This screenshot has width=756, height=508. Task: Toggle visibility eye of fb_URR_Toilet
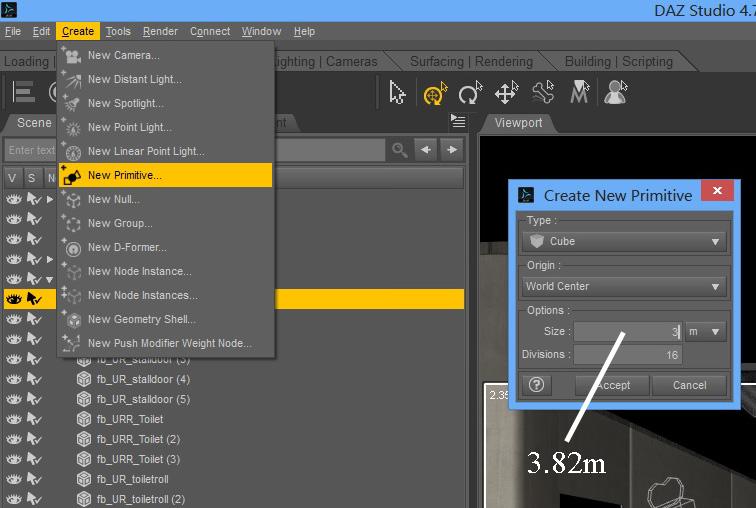point(14,419)
